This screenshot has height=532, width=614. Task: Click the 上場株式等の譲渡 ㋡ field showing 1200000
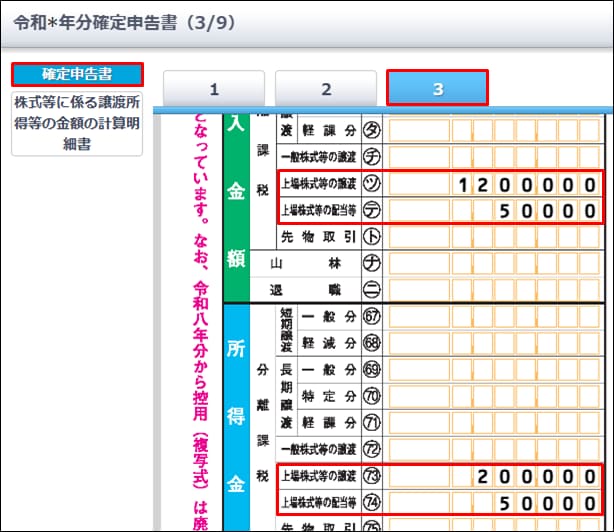(495, 184)
